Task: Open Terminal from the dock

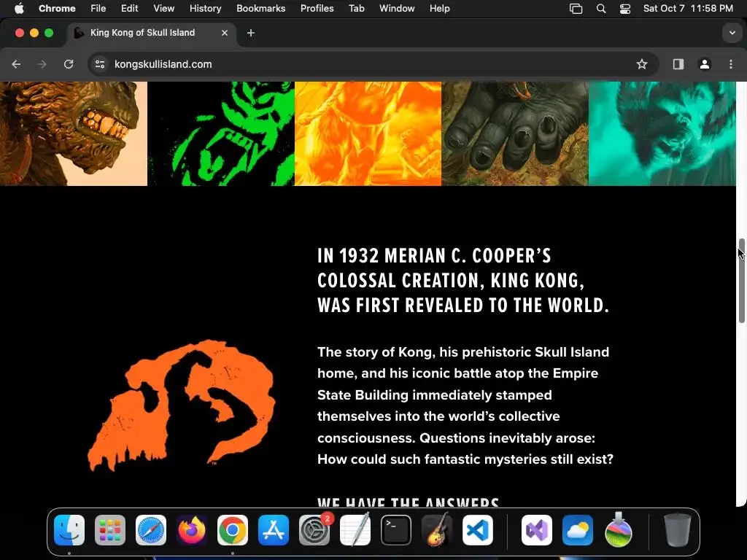Action: 396,530
